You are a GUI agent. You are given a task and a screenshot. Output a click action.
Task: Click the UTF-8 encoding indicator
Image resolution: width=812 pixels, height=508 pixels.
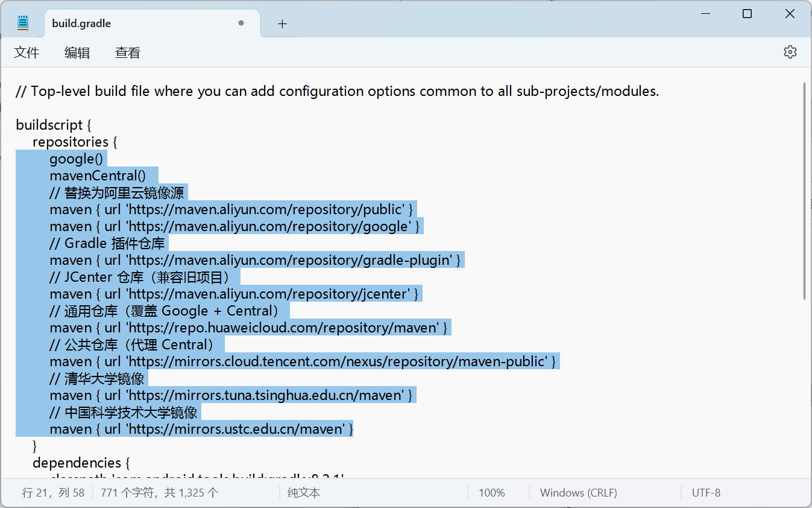[x=706, y=493]
